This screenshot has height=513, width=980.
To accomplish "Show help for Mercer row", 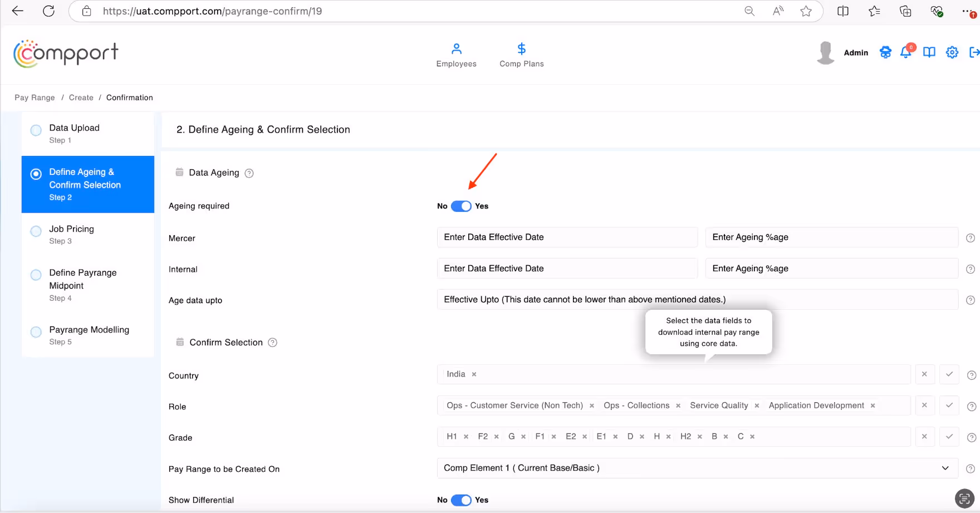I will (971, 238).
